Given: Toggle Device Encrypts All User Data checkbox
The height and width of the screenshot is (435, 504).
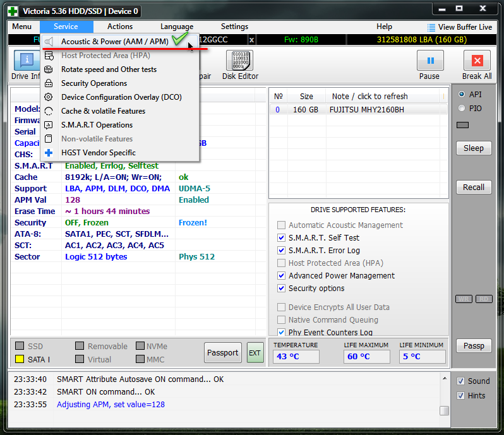Looking at the screenshot, I should (x=281, y=307).
